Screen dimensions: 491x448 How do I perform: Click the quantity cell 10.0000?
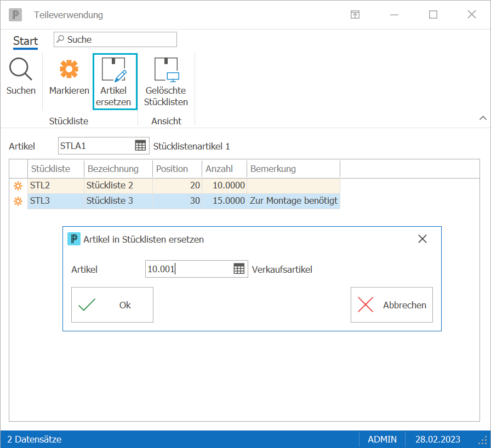(225, 186)
